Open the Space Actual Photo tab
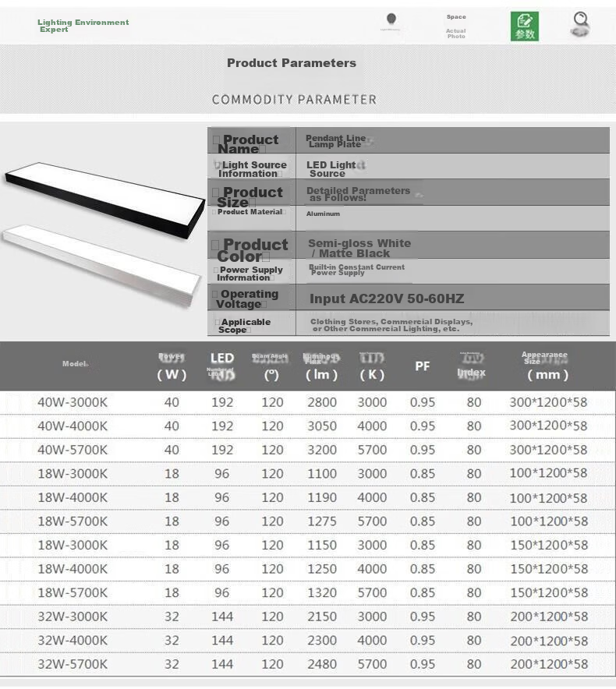Screen dimensions: 616x689 pyautogui.click(x=456, y=26)
